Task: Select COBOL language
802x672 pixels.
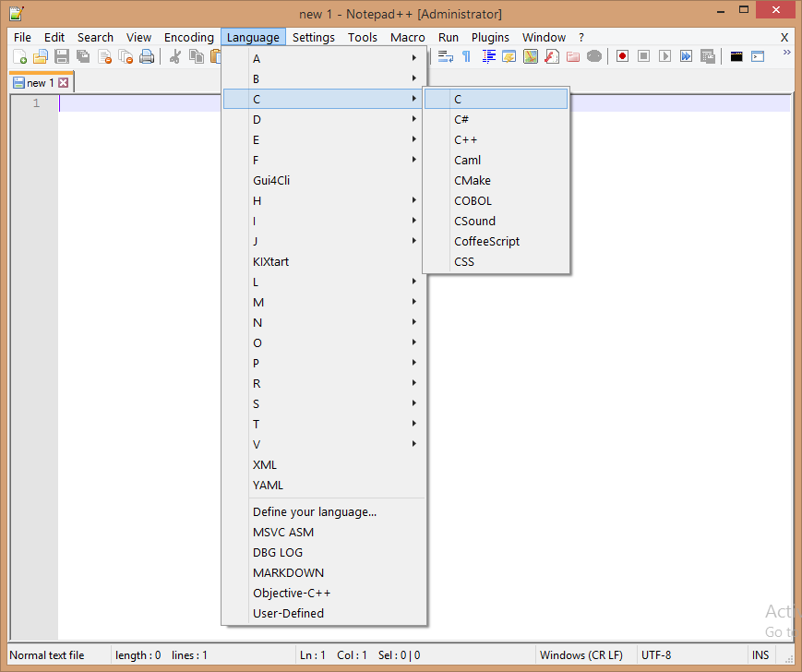Action: (x=497, y=200)
